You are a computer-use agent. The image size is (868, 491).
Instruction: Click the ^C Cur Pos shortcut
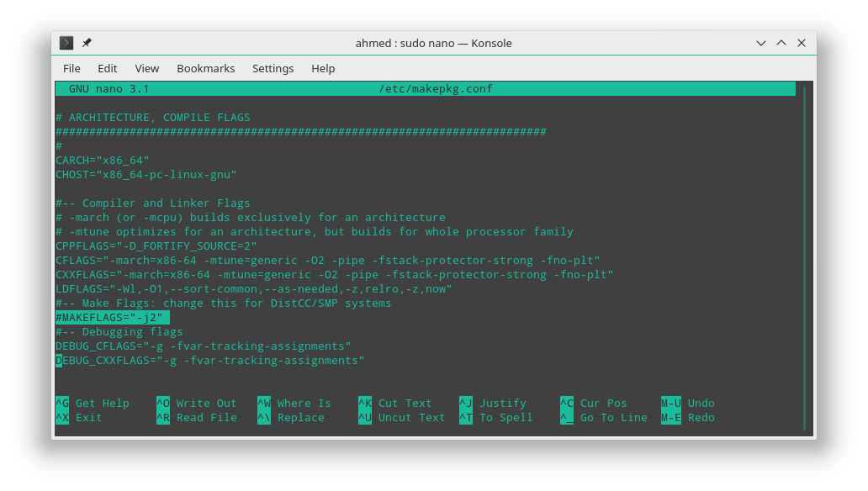(x=594, y=404)
